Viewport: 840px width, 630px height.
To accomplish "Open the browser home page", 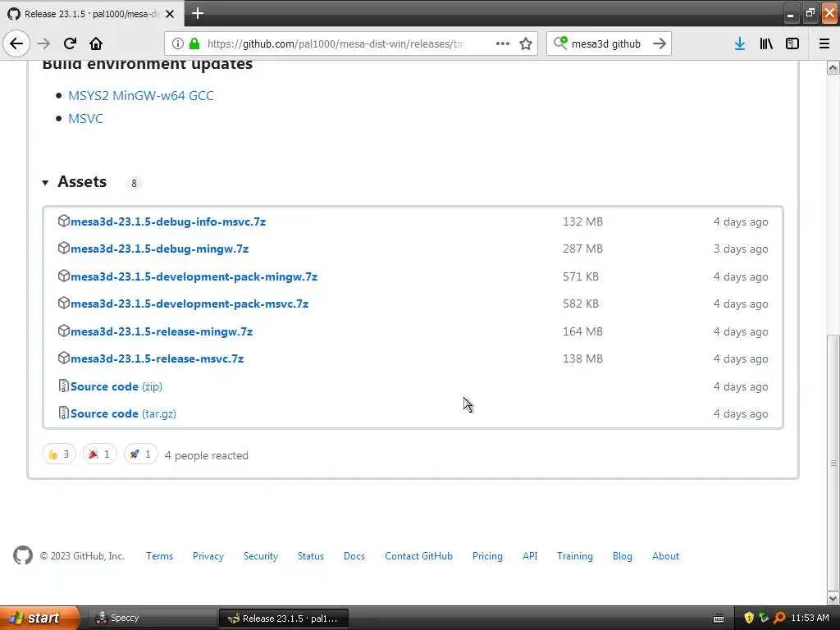I will click(x=96, y=43).
